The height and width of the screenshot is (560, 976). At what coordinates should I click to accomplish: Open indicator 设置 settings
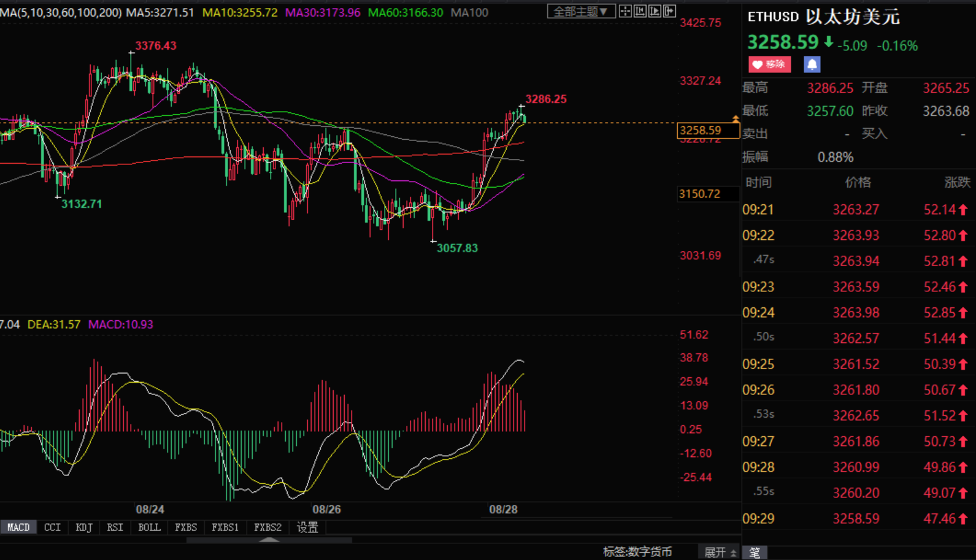click(x=307, y=527)
